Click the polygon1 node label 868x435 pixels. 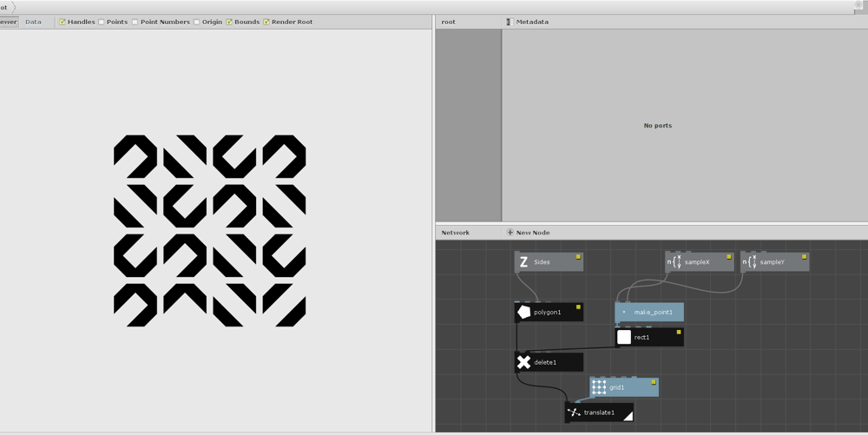548,312
